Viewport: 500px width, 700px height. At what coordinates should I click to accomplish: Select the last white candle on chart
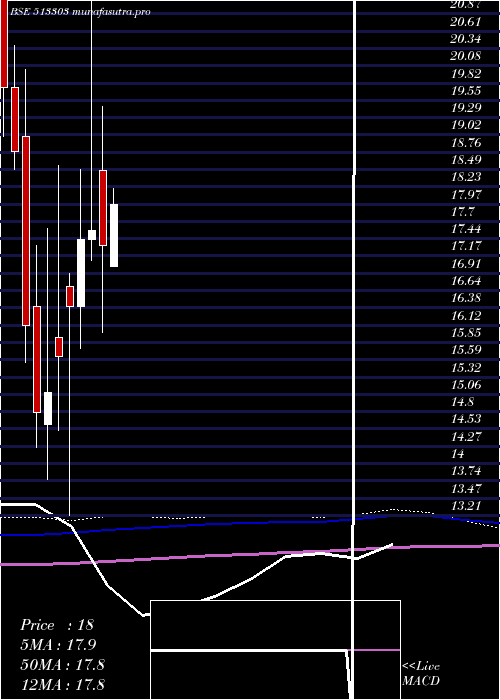[114, 235]
